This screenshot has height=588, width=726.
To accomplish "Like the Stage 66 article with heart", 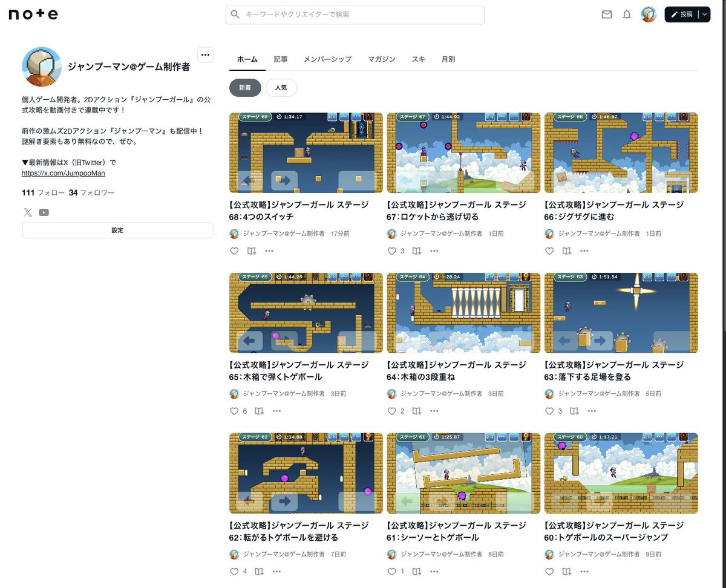I will 549,251.
